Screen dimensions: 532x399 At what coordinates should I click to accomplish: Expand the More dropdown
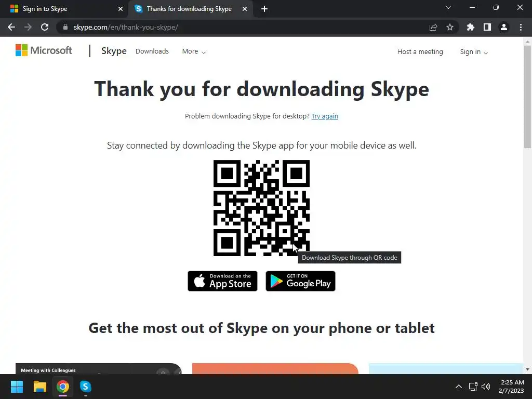pos(194,51)
